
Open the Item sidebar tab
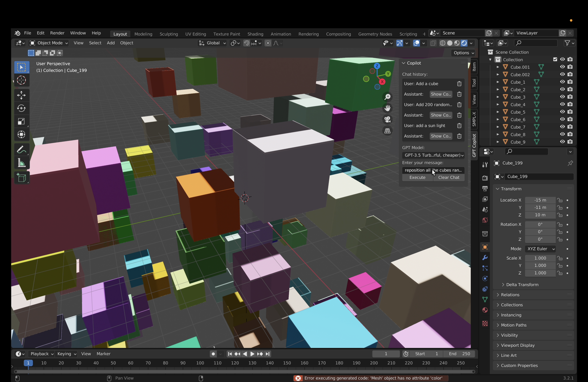tap(474, 67)
